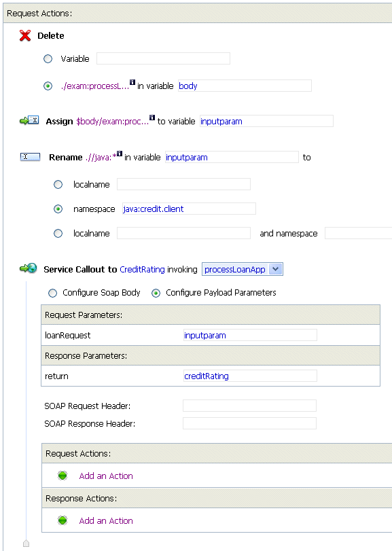Click the loanRequest inputparam field
The width and height of the screenshot is (392, 551).
(250, 335)
